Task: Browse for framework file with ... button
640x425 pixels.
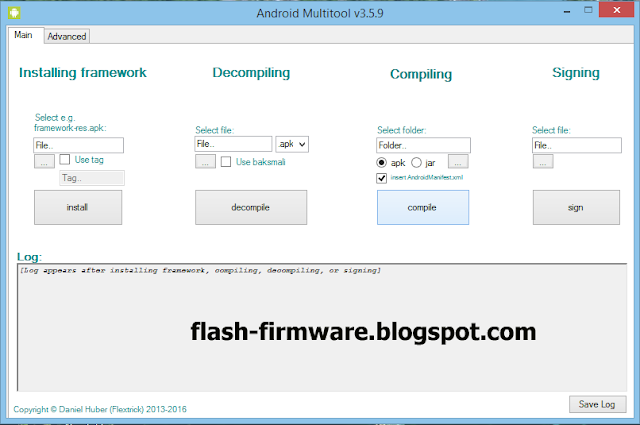Action: coord(44,161)
